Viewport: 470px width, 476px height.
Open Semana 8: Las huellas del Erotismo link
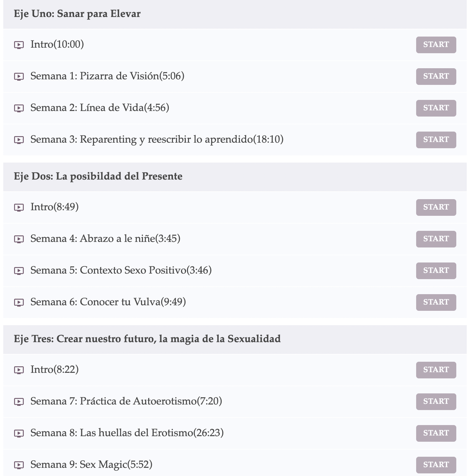pyautogui.click(x=127, y=433)
